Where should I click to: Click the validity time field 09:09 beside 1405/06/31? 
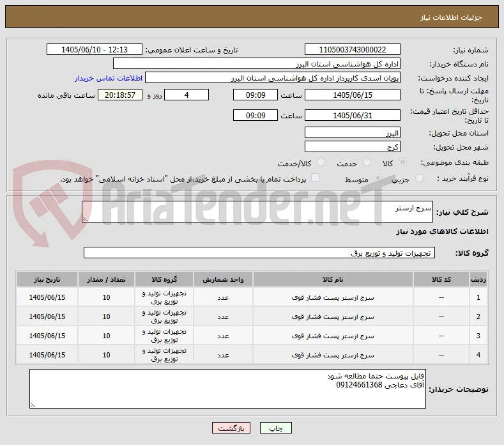tap(256, 115)
